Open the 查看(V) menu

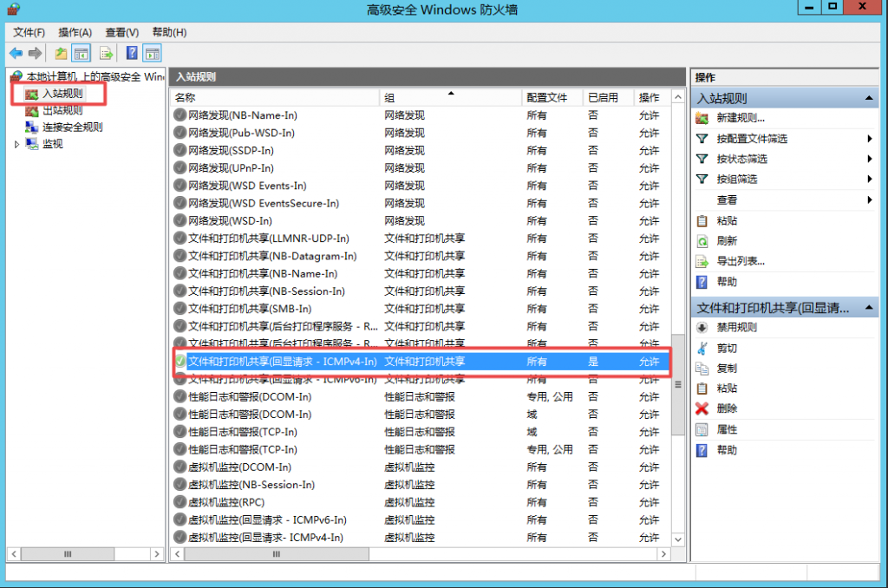(x=121, y=32)
